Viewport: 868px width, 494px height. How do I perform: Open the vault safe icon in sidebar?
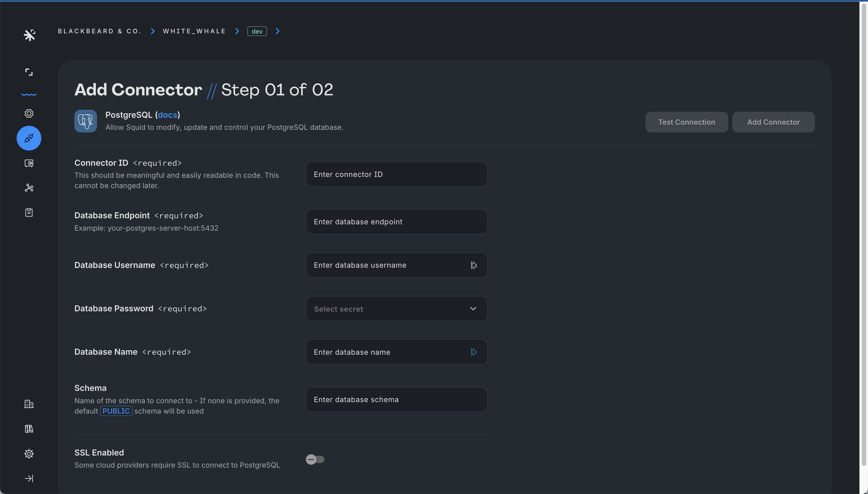29,163
